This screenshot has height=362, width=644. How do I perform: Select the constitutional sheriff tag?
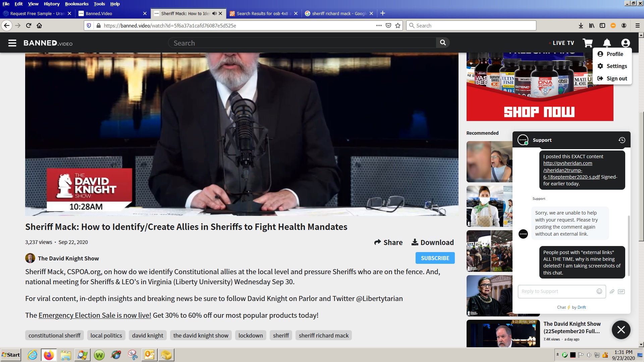pos(54,336)
